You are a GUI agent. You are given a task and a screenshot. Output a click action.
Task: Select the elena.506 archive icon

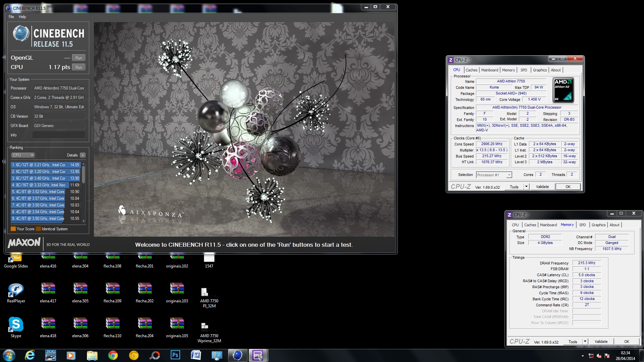80,327
